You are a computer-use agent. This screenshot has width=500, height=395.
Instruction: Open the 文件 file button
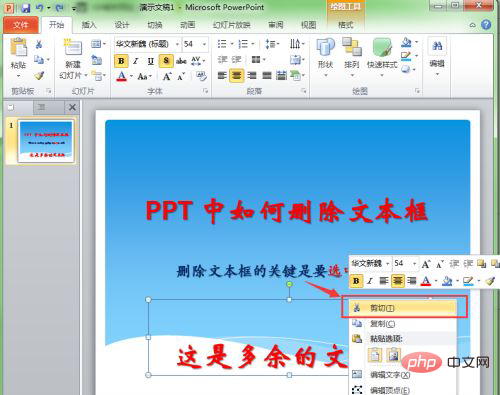[x=21, y=25]
